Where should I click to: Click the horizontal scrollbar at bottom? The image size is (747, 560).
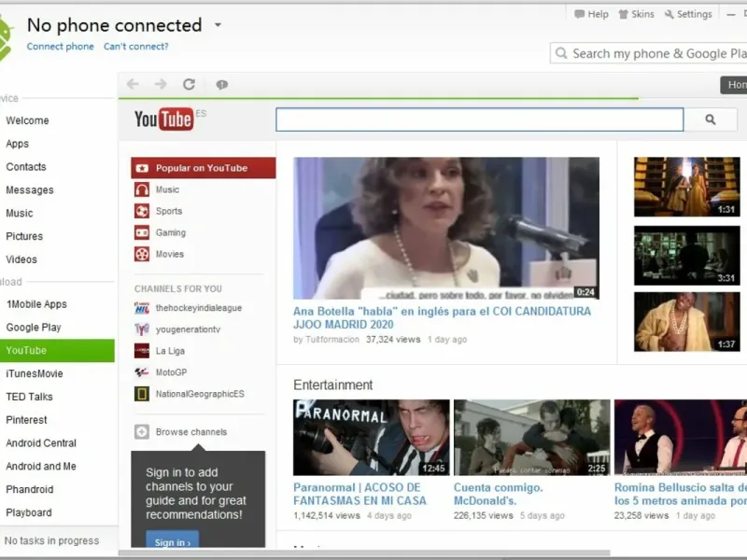[x=364, y=553]
